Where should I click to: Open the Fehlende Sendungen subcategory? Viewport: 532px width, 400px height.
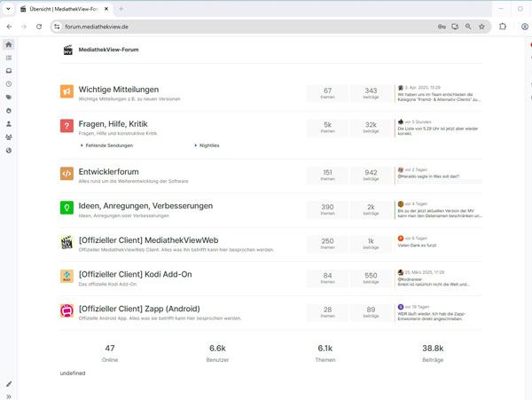(109, 145)
